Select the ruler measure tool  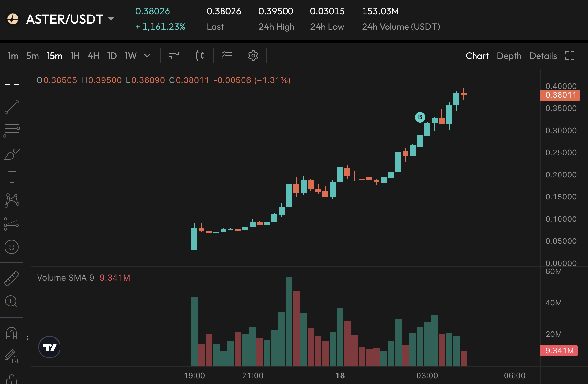[x=12, y=278]
